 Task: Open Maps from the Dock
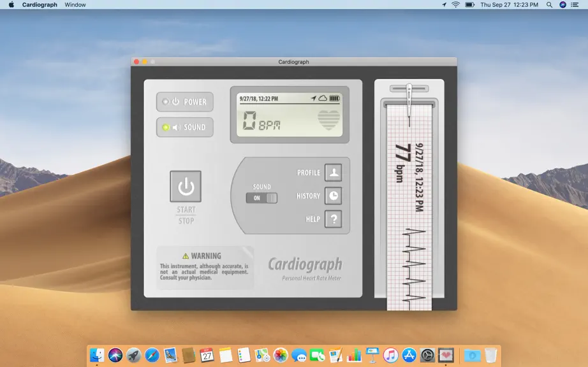[262, 355]
